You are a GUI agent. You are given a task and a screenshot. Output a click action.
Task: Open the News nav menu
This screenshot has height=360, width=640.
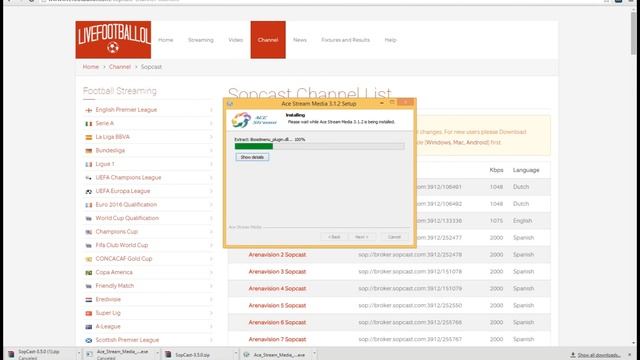(x=300, y=40)
